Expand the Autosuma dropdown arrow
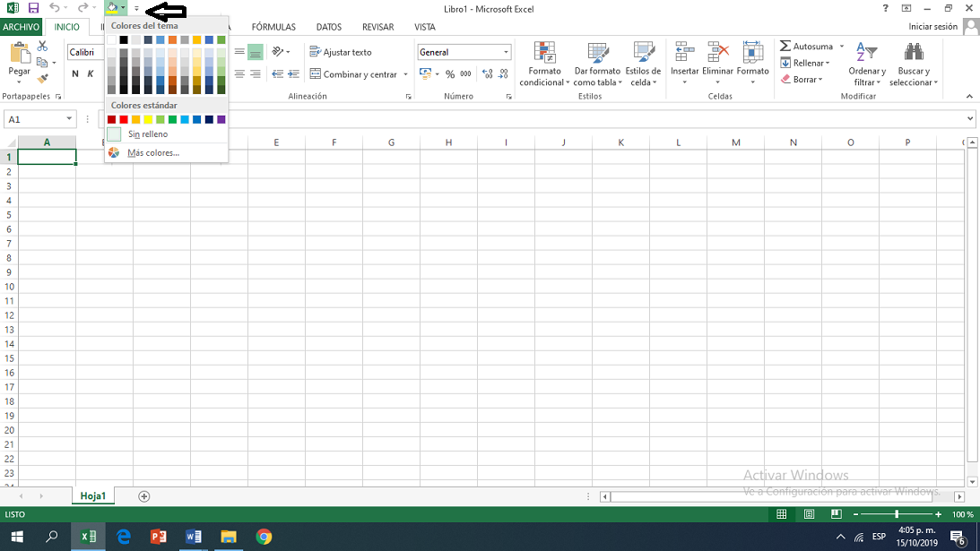Viewport: 980px width, 551px height. point(842,47)
